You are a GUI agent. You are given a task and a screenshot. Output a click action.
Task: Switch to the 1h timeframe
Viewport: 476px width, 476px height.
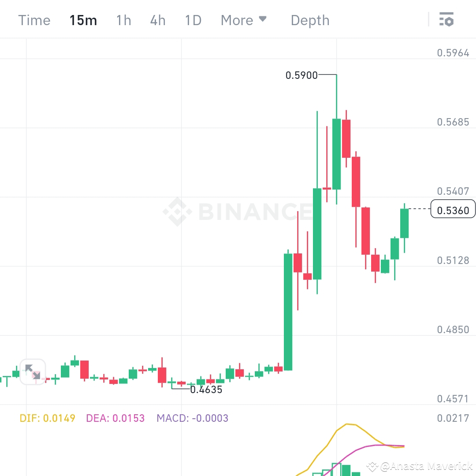coord(123,20)
